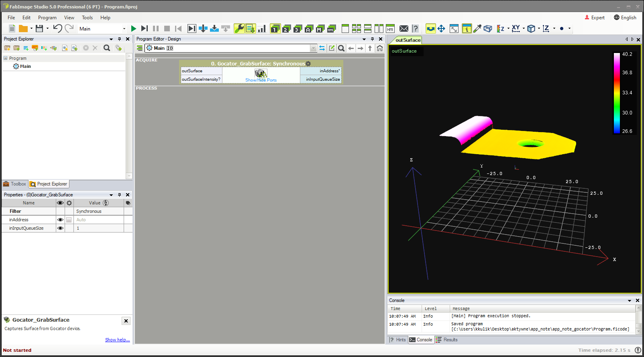Collapse the Program tree node
The image size is (644, 357).
pos(6,58)
